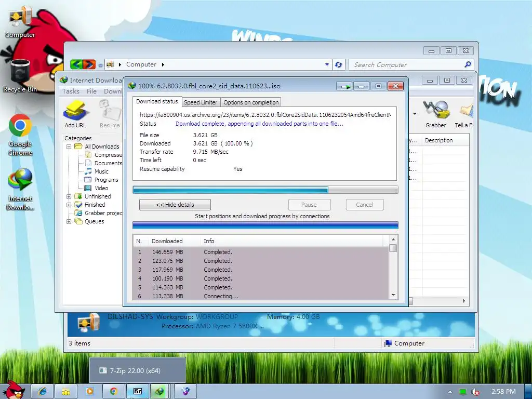The width and height of the screenshot is (532, 399).
Task: Open the Downloads menu in IDM
Action: [x=113, y=91]
